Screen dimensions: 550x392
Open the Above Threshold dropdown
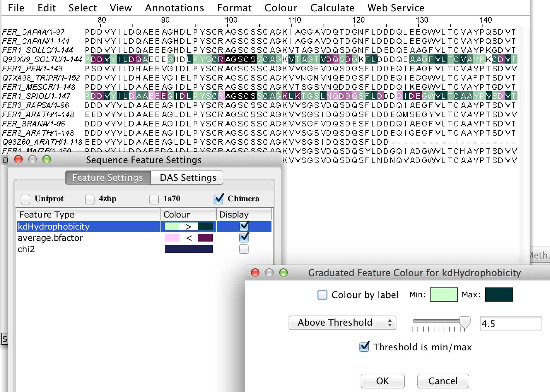[342, 323]
